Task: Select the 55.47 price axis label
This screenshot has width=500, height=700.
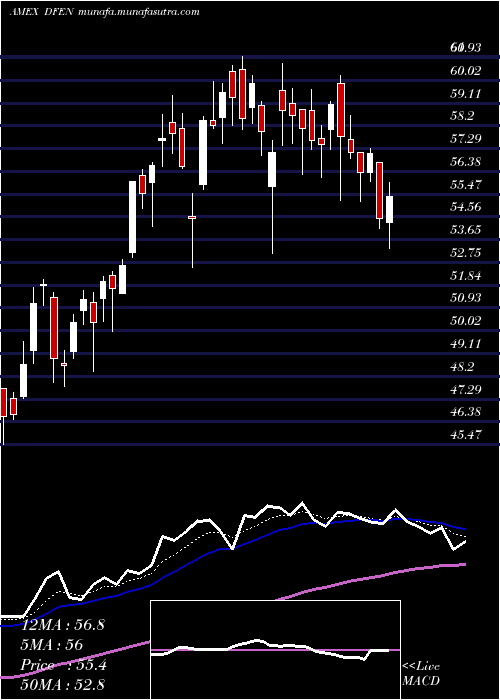Action: point(466,184)
